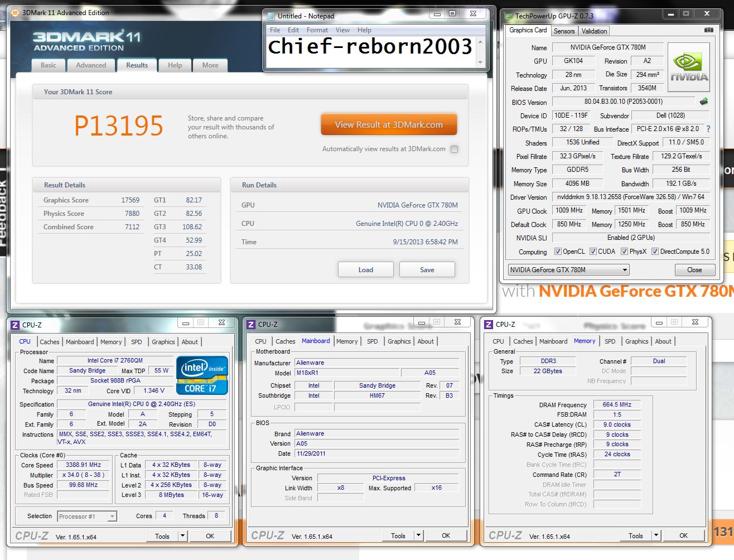734x560 pixels.
Task: Open the Notepad File menu
Action: [275, 30]
